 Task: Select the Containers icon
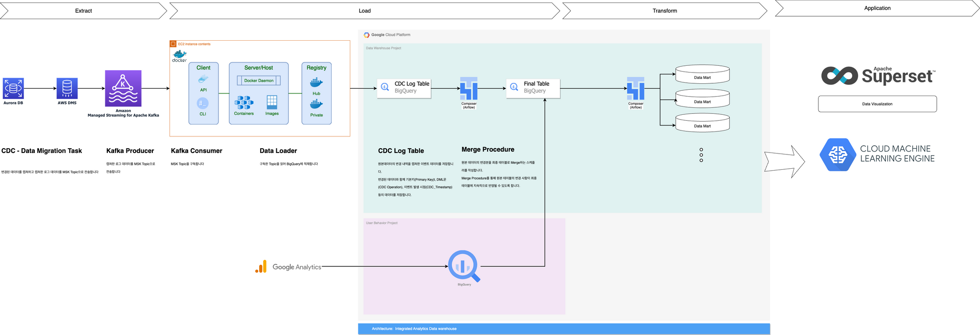(x=244, y=103)
